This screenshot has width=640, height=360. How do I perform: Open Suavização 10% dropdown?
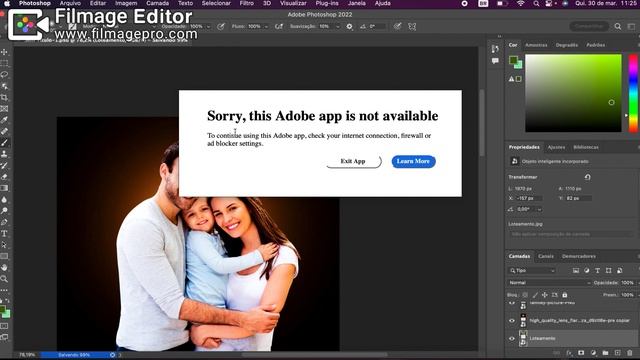coord(338,27)
